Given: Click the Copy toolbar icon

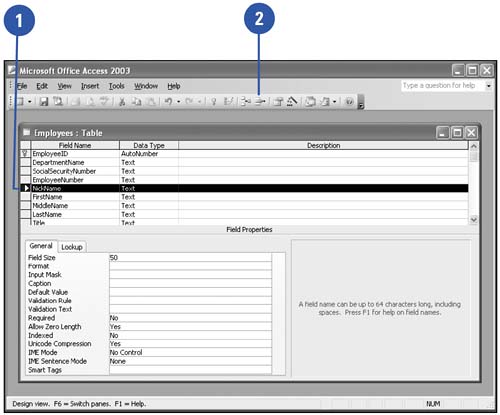Looking at the screenshot, I should 136,101.
